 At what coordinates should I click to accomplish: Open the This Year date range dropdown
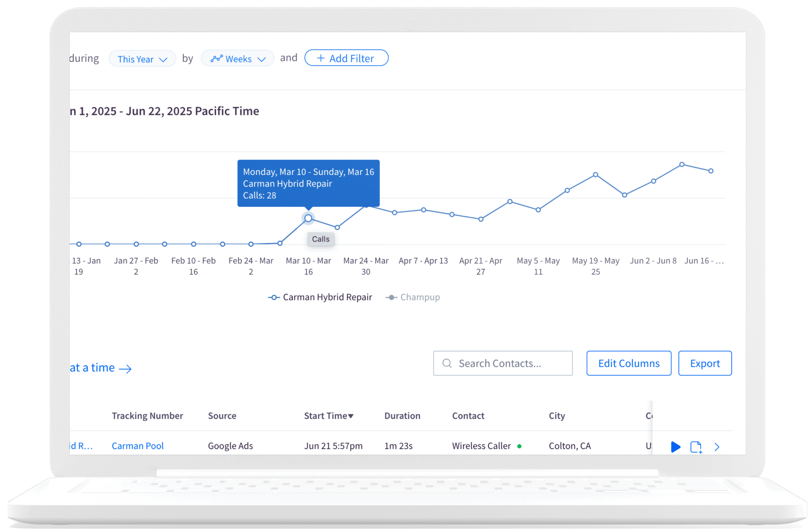coord(142,59)
